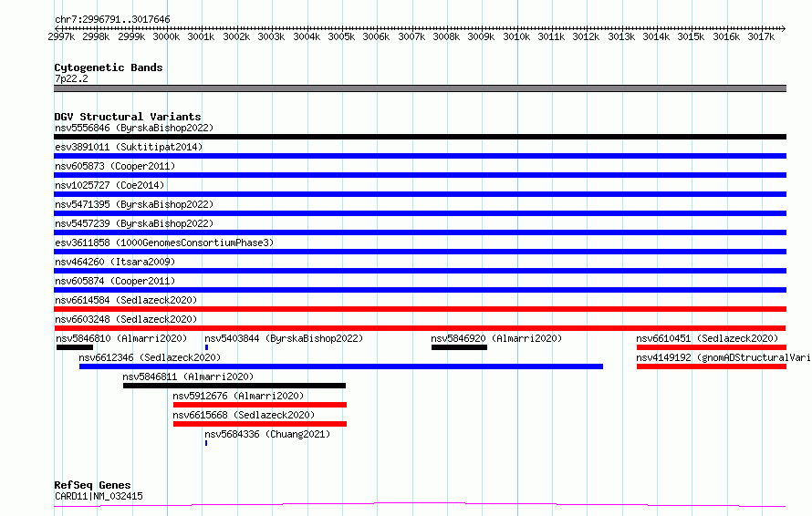812x516 pixels.
Task: Click the Cytogenetic Bands track title
Action: [109, 67]
